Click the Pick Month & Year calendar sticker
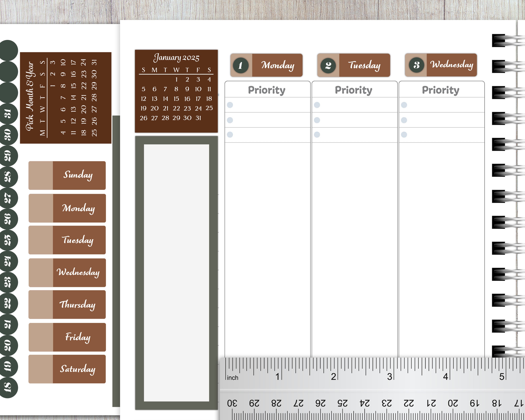Image resolution: width=525 pixels, height=420 pixels. [65, 98]
